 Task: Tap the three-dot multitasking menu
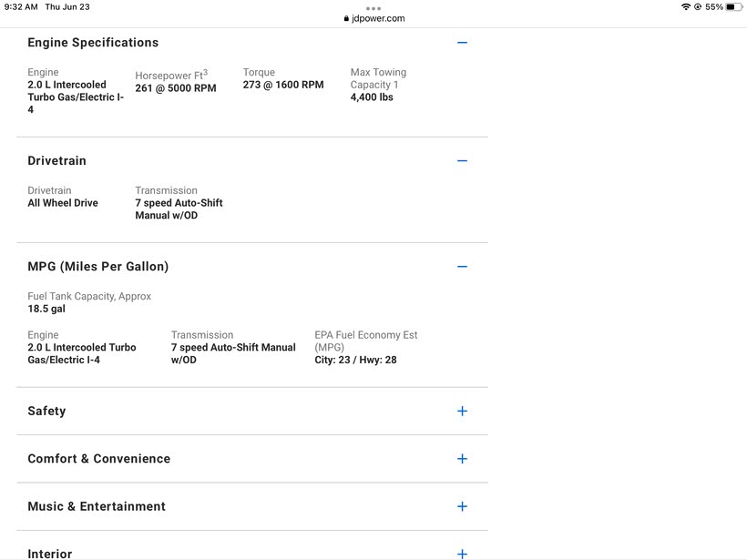(x=373, y=8)
